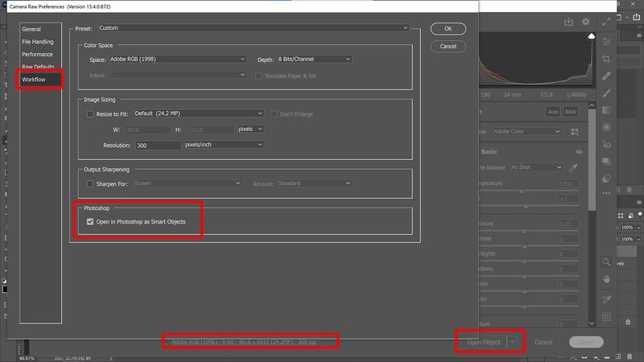Select the Radial Filter tool
The height and width of the screenshot is (362, 644).
pyautogui.click(x=606, y=127)
